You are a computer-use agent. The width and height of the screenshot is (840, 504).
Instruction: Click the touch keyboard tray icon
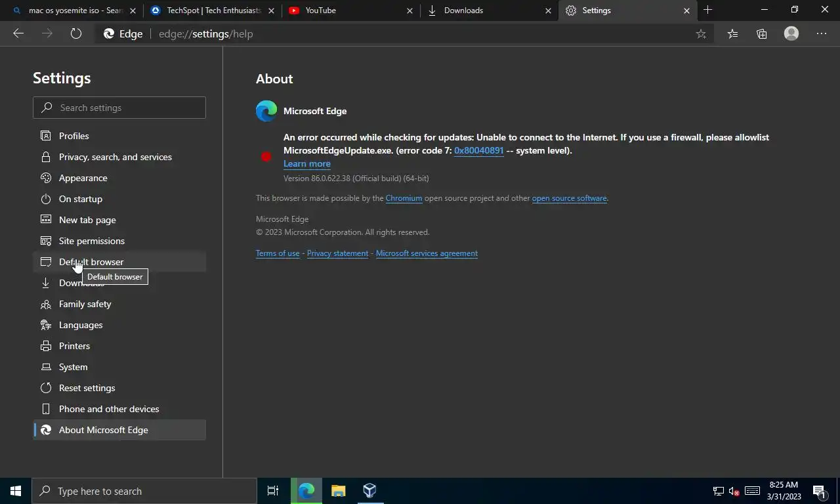(x=753, y=491)
